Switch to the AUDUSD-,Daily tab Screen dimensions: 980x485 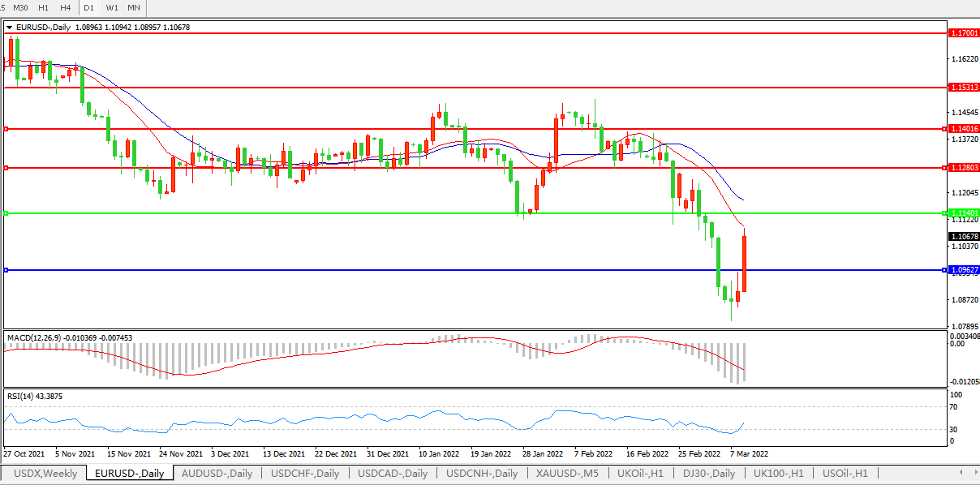[217, 473]
